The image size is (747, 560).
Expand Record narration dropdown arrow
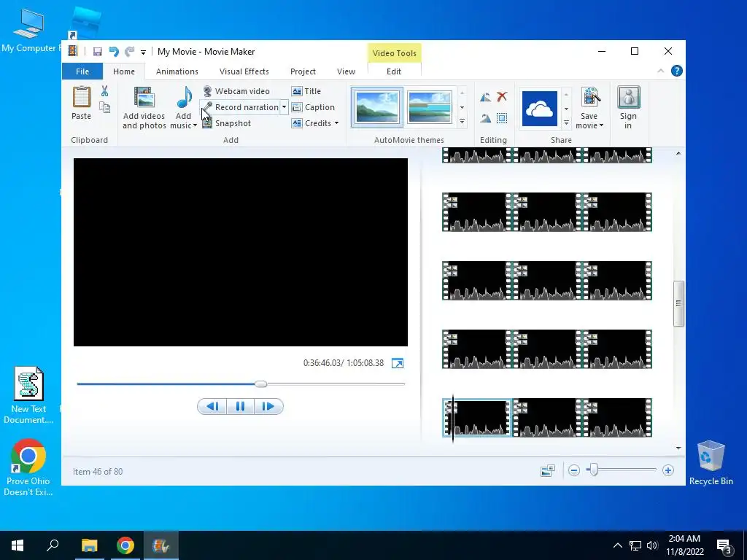(x=284, y=107)
